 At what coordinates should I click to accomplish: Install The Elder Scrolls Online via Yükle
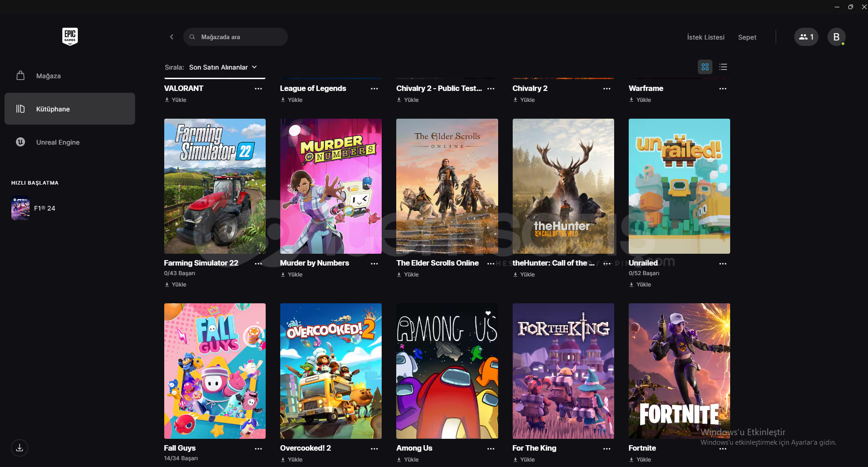408,275
